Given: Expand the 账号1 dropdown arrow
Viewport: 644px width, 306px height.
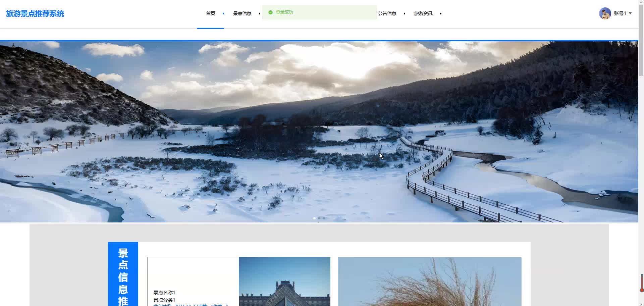Looking at the screenshot, I should click(x=630, y=13).
